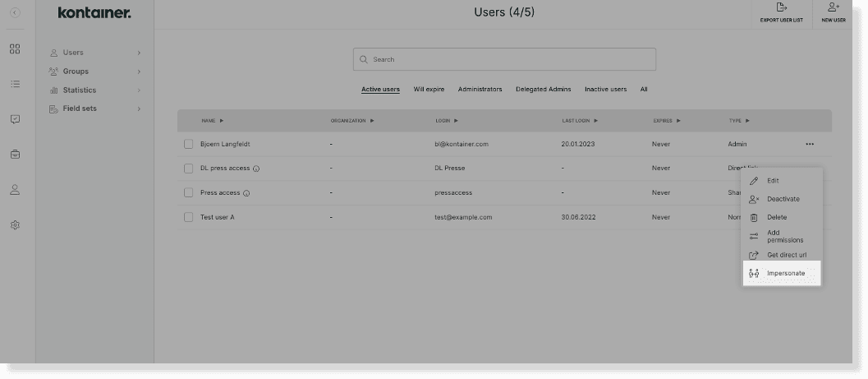The image size is (868, 379).
Task: Click info icon next to Press access
Action: (246, 193)
